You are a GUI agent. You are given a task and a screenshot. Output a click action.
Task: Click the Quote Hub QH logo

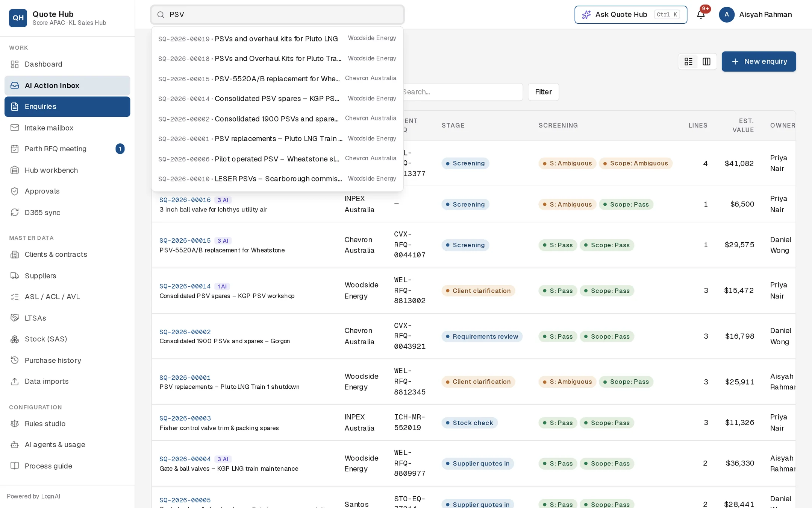click(x=18, y=18)
